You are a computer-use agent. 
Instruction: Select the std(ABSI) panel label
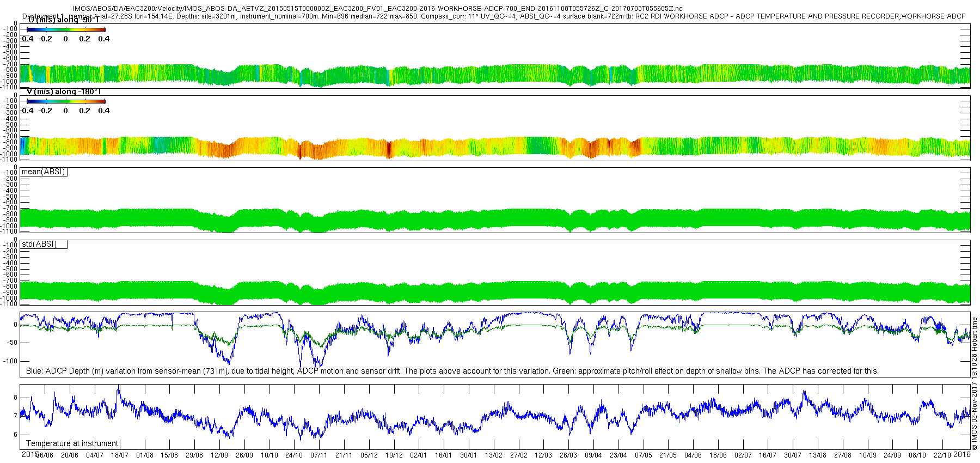(44, 244)
